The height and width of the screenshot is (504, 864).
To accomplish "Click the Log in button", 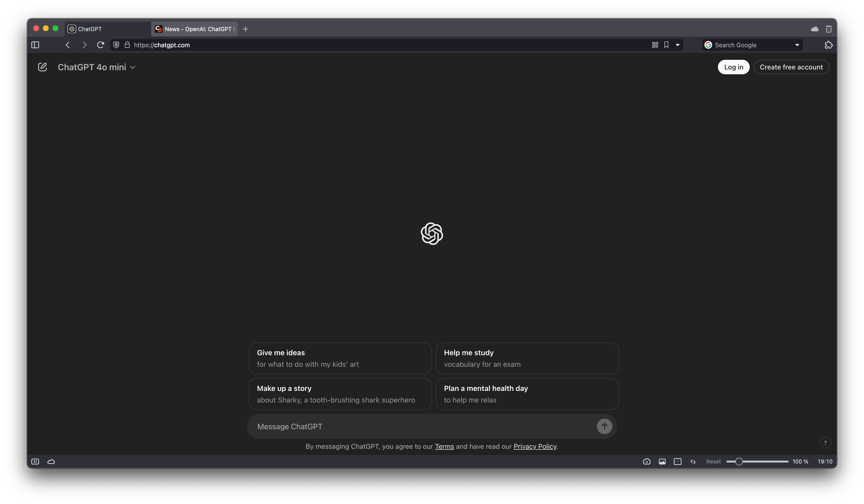I will (x=733, y=67).
